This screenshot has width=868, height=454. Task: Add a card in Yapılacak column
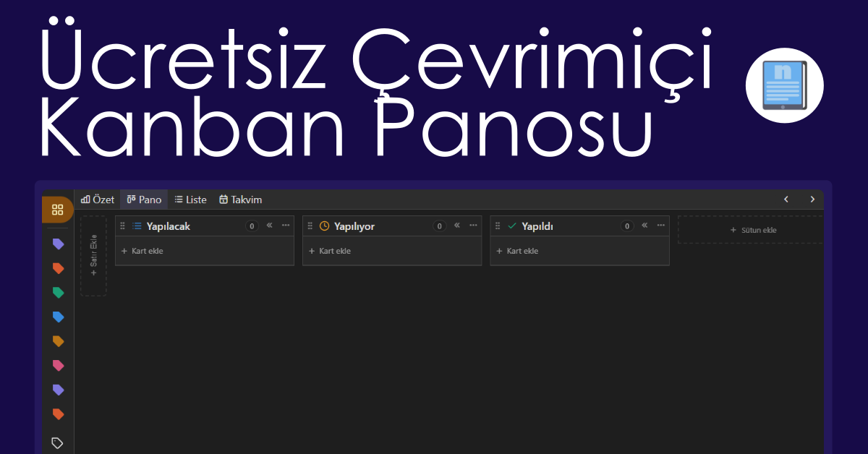pyautogui.click(x=142, y=251)
